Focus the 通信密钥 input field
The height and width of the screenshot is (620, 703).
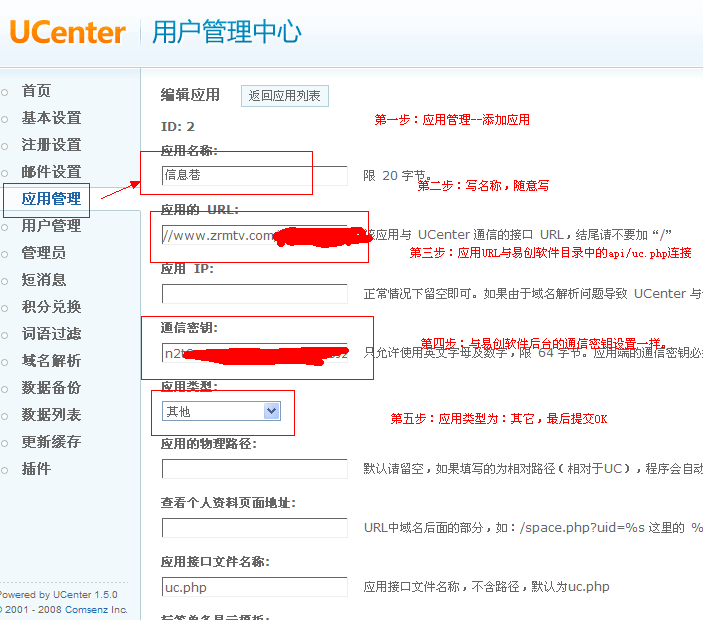[255, 353]
